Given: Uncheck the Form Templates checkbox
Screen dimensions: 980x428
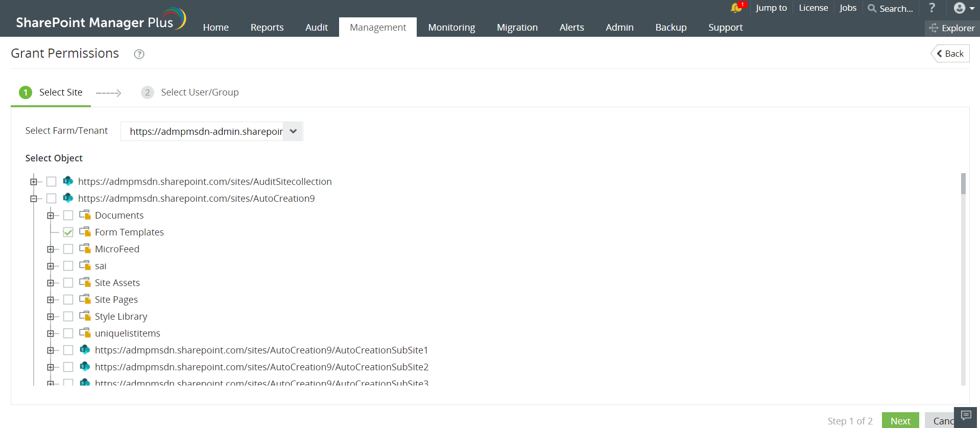Looking at the screenshot, I should 68,232.
